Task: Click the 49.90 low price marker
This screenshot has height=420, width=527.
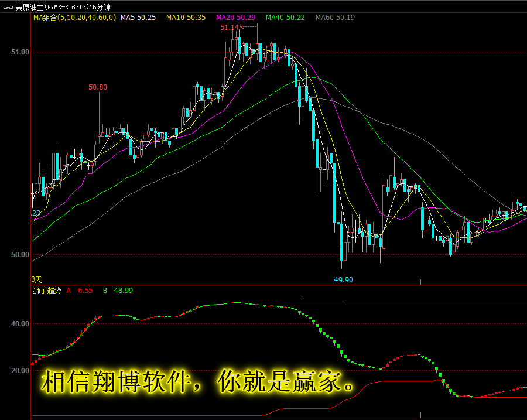Action: point(344,280)
